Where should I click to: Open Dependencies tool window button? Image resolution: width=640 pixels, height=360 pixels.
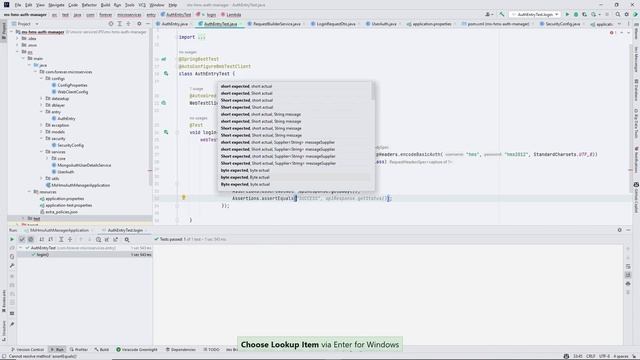point(180,349)
